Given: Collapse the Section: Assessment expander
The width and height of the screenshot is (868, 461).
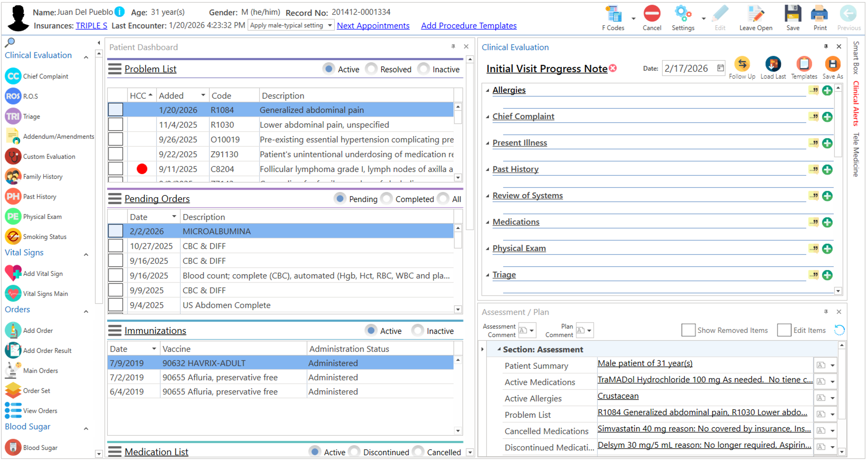Looking at the screenshot, I should [x=499, y=349].
